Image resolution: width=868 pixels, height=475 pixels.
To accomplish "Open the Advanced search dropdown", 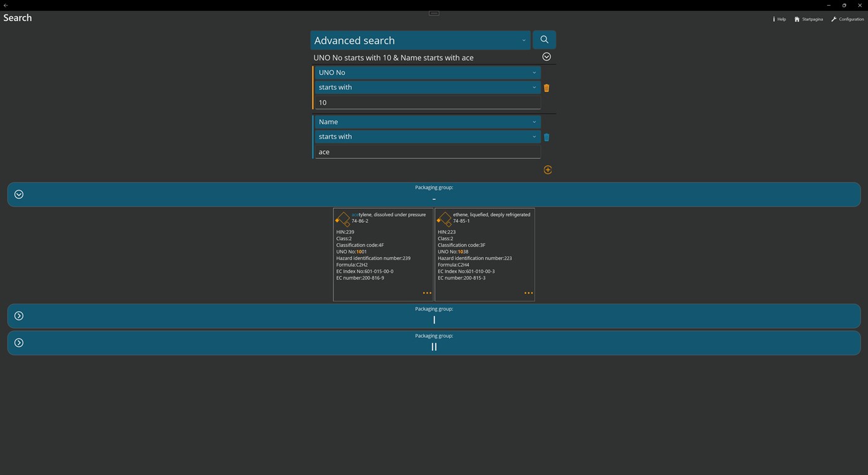I will pos(420,40).
